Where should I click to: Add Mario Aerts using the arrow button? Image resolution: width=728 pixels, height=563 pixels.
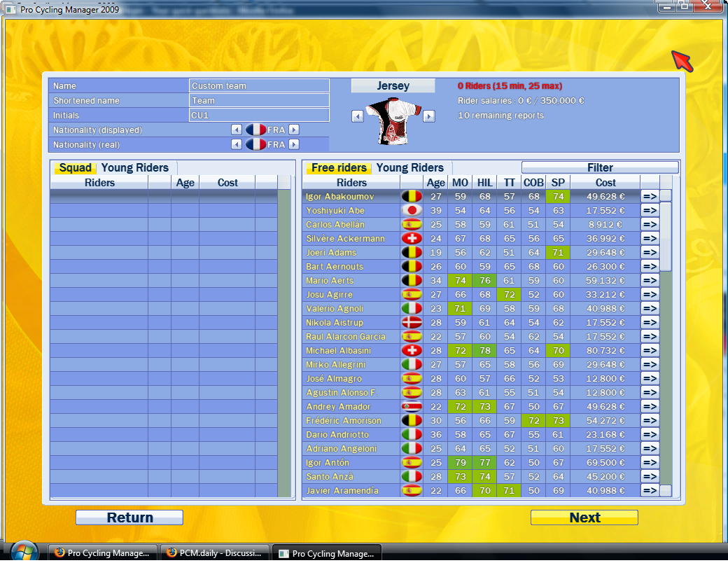click(x=650, y=281)
